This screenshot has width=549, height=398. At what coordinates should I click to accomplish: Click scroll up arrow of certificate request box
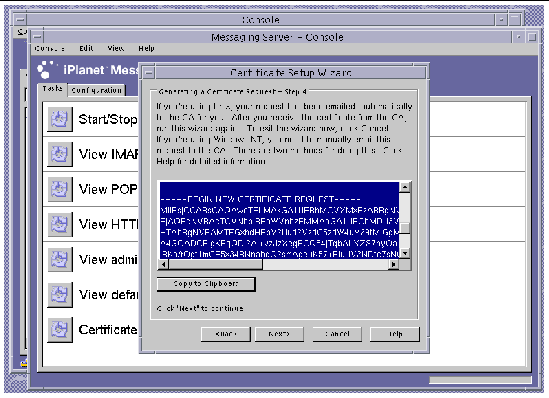pos(405,187)
